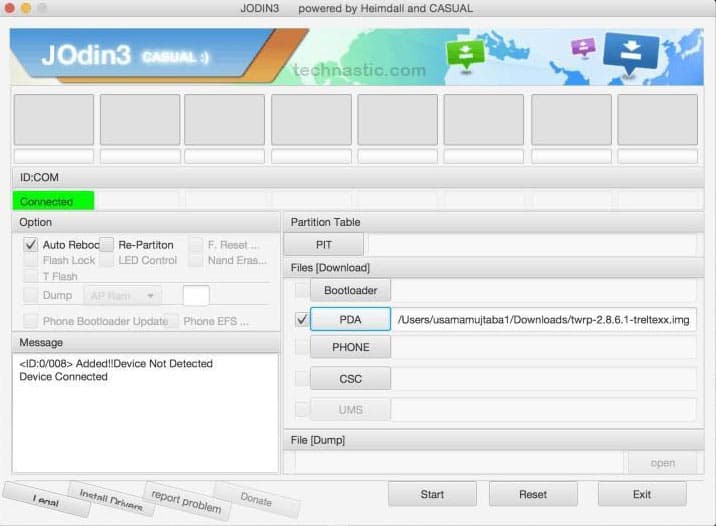The height and width of the screenshot is (526, 716).
Task: Click the purple download icon in banner
Action: pyautogui.click(x=583, y=47)
